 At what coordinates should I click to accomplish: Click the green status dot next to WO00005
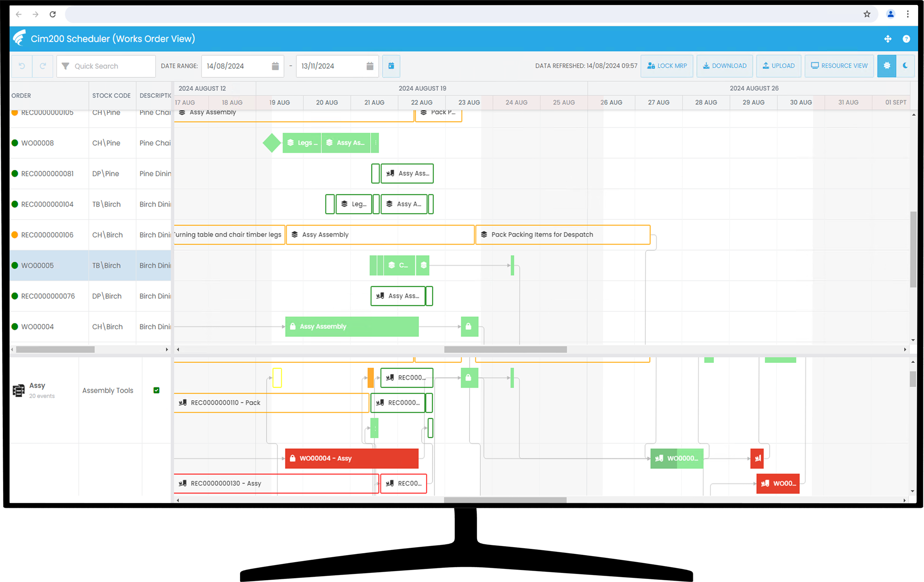pyautogui.click(x=14, y=265)
